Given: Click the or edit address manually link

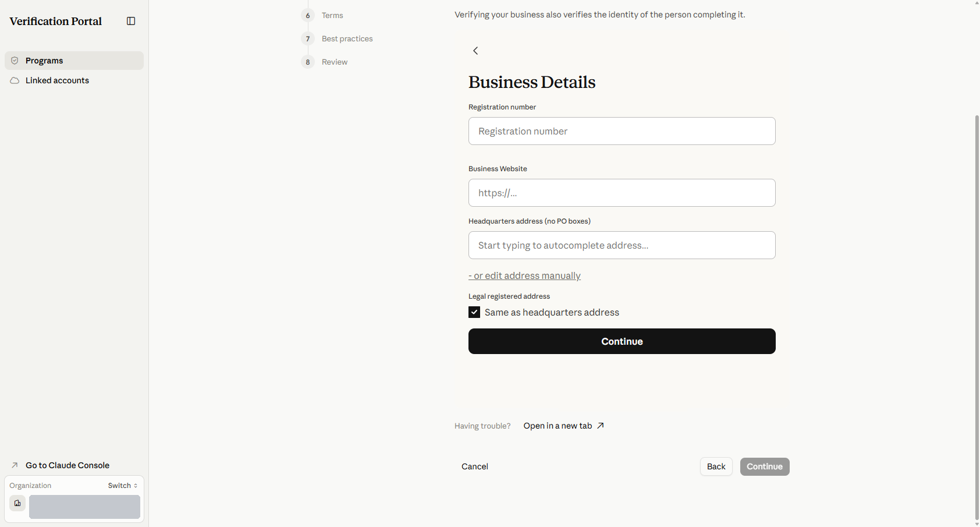Looking at the screenshot, I should [524, 275].
